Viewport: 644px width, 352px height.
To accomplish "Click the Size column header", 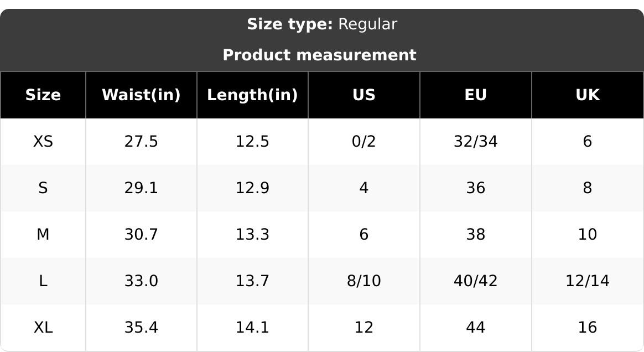I will [x=43, y=95].
